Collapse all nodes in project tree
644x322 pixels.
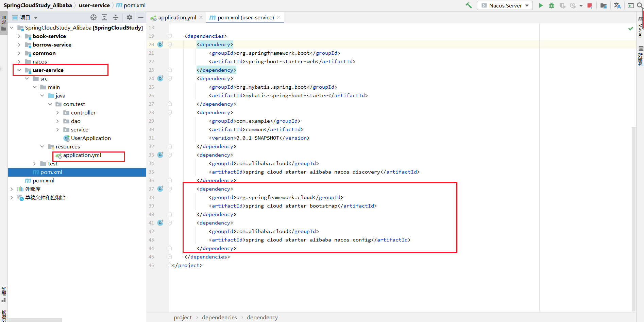(x=116, y=17)
